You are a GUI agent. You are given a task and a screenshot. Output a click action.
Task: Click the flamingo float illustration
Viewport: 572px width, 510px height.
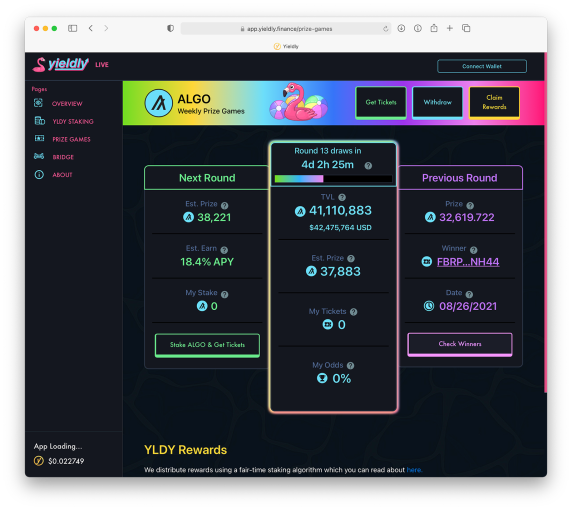[298, 103]
